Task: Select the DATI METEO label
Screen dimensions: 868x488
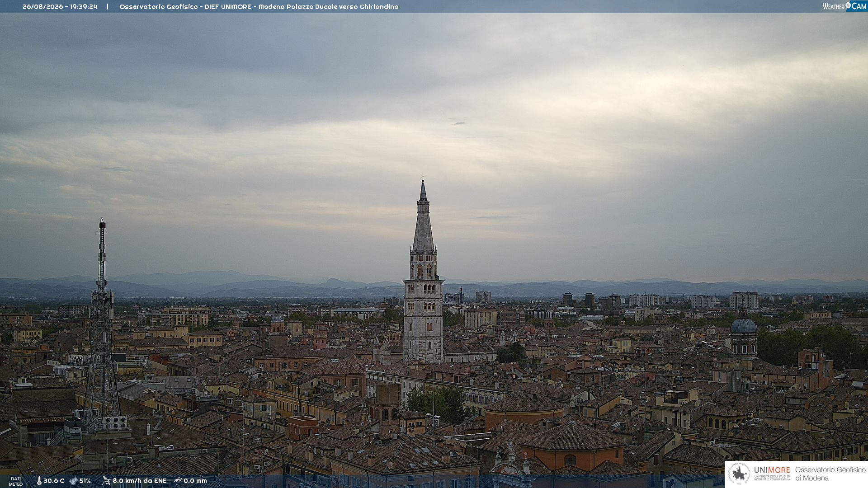Action: (x=16, y=482)
